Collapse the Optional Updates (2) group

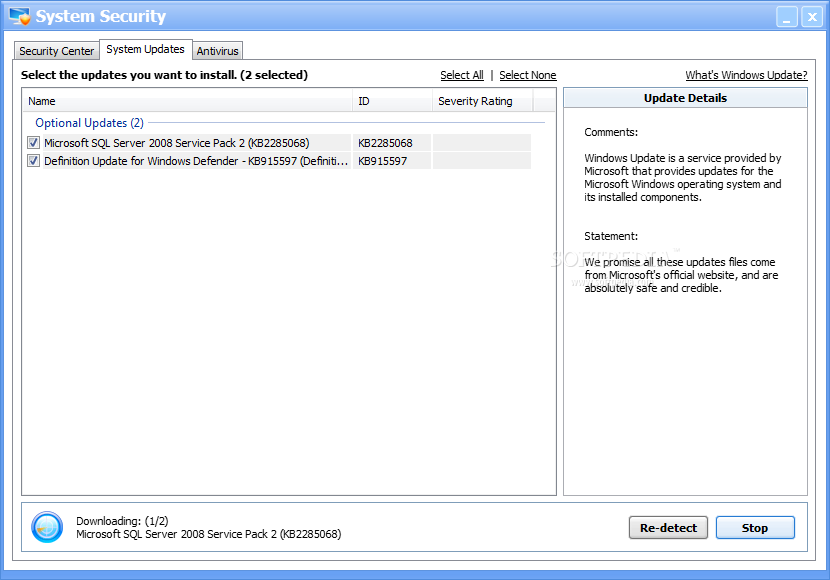pos(89,123)
